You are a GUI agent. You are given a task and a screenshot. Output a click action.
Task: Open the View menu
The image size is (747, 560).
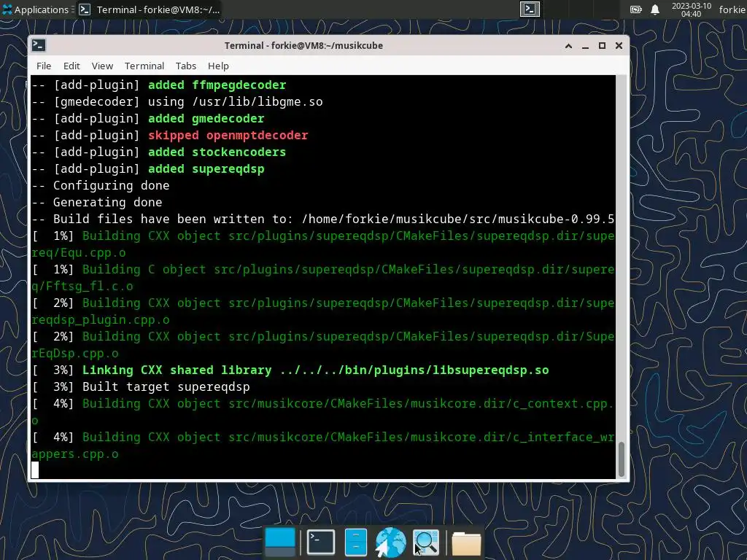tap(102, 66)
